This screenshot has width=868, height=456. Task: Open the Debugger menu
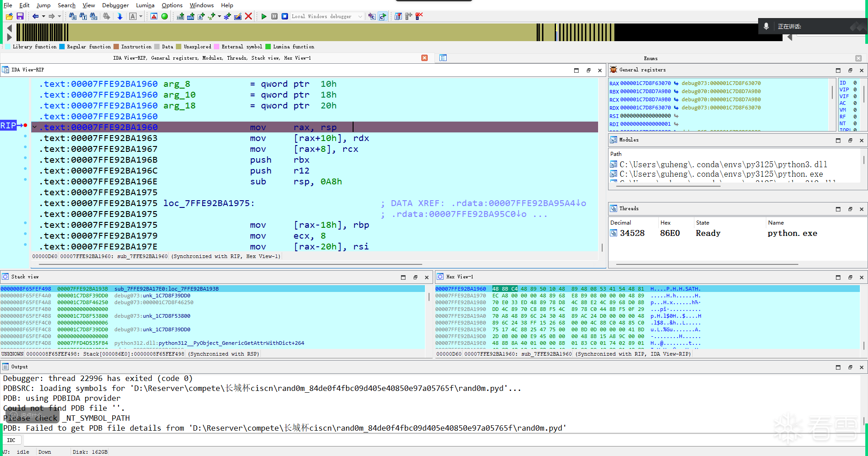pos(115,5)
